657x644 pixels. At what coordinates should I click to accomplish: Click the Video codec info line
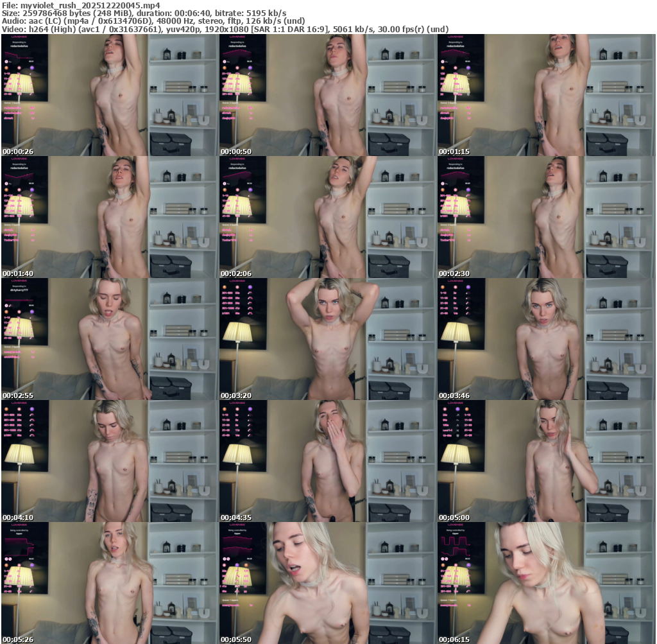pos(225,29)
